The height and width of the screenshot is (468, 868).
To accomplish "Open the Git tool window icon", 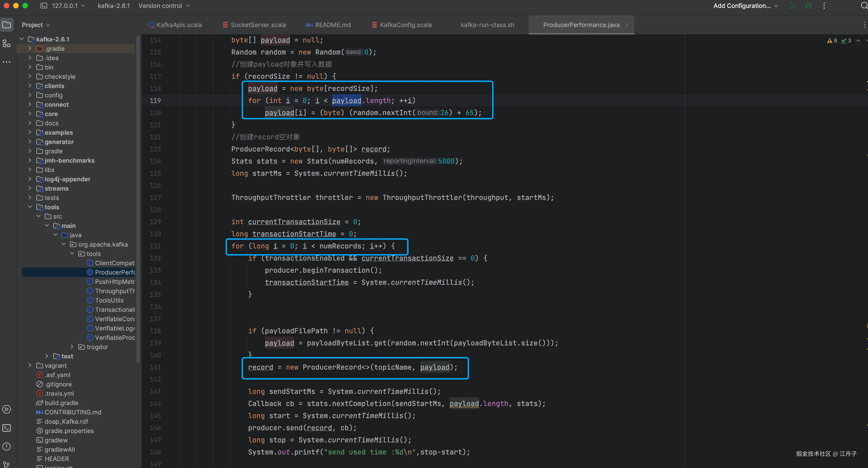I will tap(6, 464).
